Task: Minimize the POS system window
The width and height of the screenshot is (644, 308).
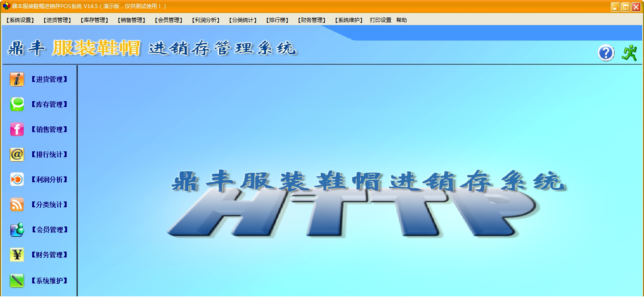Action: 616,7
